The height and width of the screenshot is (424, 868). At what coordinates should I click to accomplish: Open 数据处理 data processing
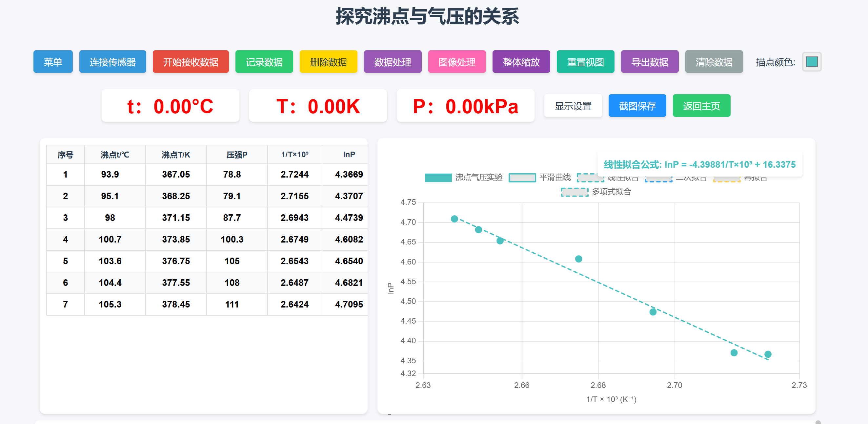pyautogui.click(x=393, y=61)
